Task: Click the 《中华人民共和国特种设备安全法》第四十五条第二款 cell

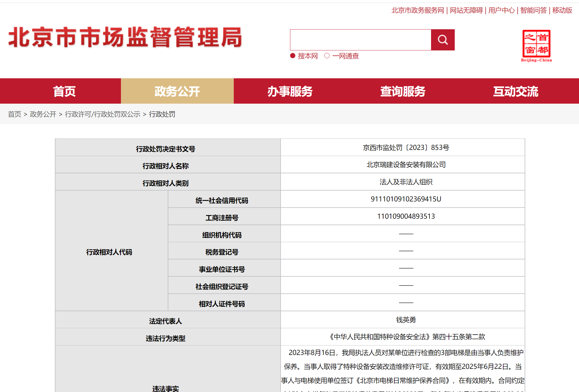Action: click(x=403, y=337)
